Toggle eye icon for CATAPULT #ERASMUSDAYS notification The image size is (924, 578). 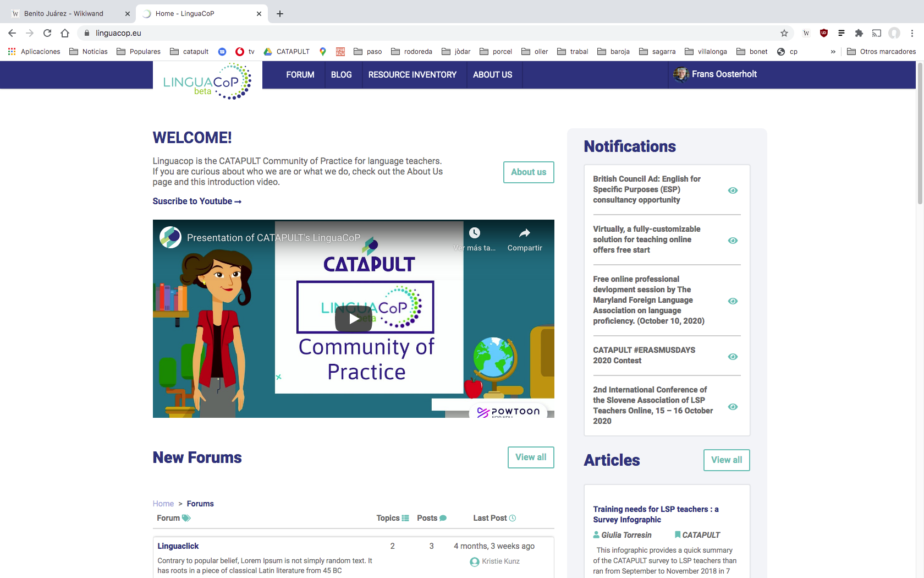733,357
